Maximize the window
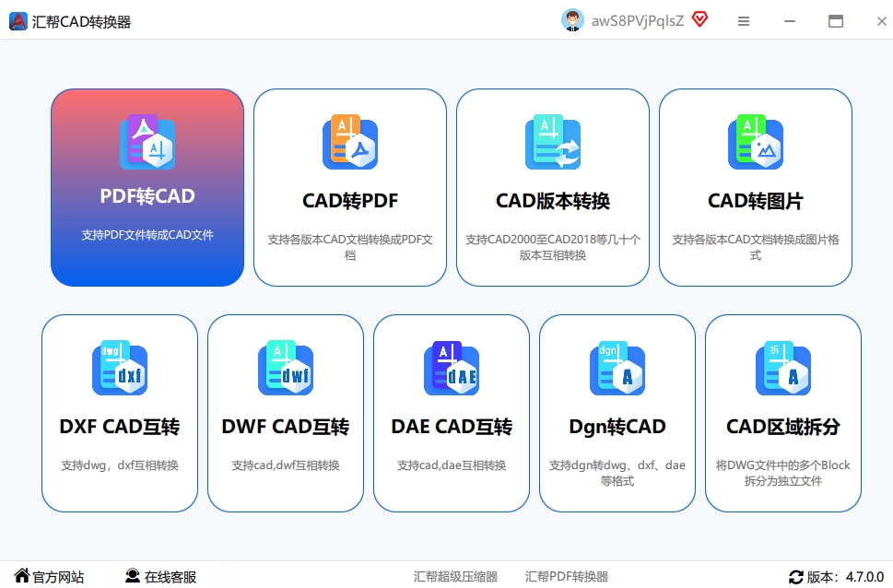Viewport: 893px width, 588px height. click(836, 21)
